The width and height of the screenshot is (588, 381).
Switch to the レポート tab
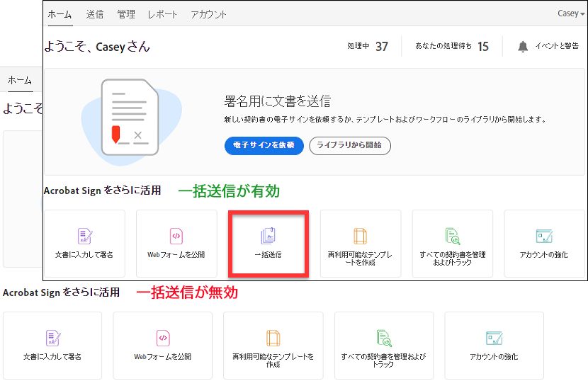point(162,14)
